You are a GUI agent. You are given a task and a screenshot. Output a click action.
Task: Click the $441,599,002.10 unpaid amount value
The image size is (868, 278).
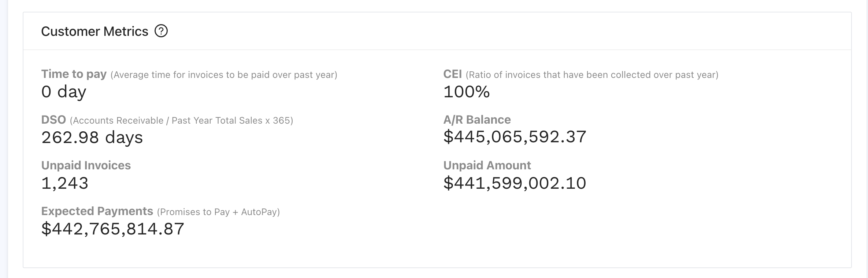point(515,183)
